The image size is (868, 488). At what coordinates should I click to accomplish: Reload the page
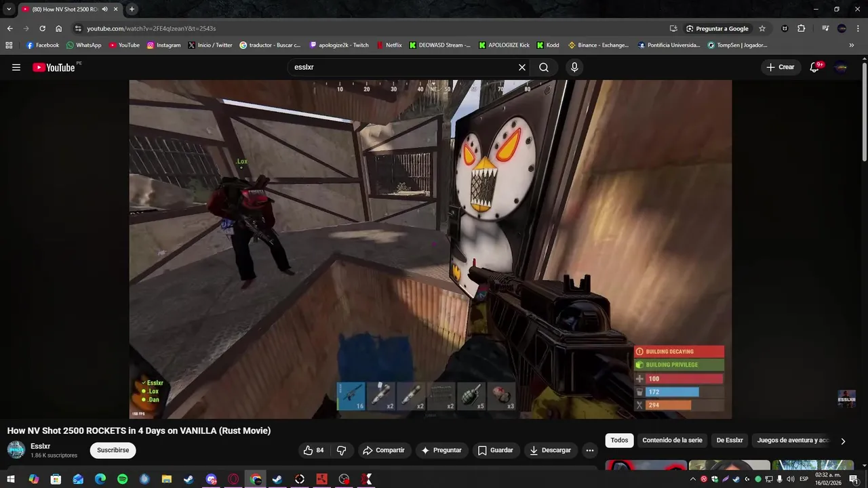tap(42, 28)
